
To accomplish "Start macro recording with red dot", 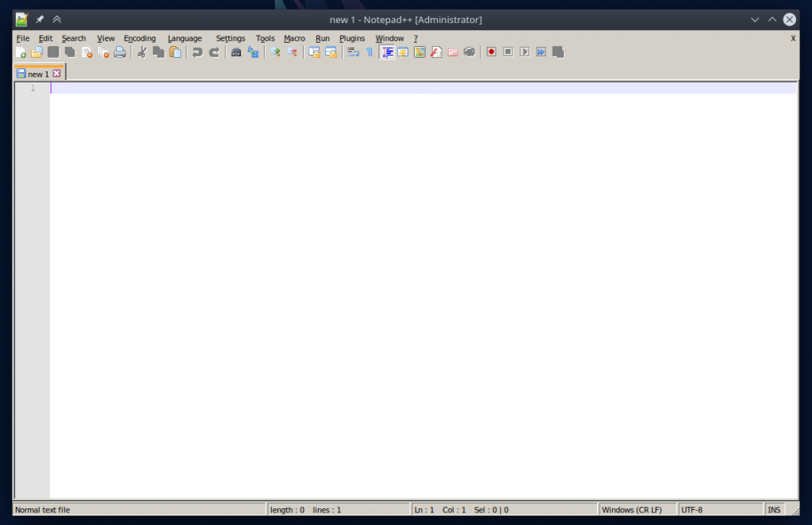I will click(492, 52).
